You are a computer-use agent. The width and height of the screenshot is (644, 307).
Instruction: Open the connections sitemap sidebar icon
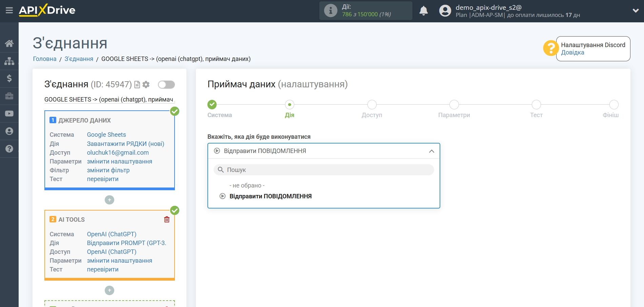pos(9,61)
